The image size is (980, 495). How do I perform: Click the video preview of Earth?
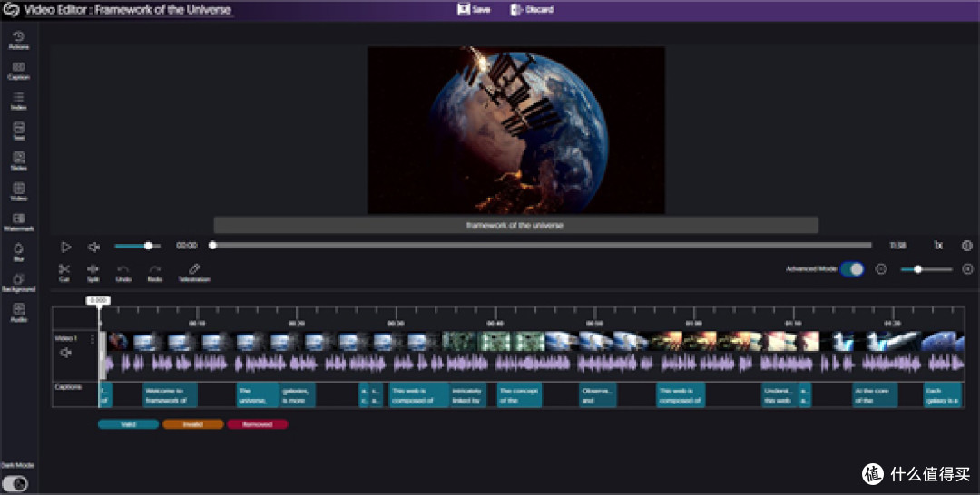[x=516, y=130]
